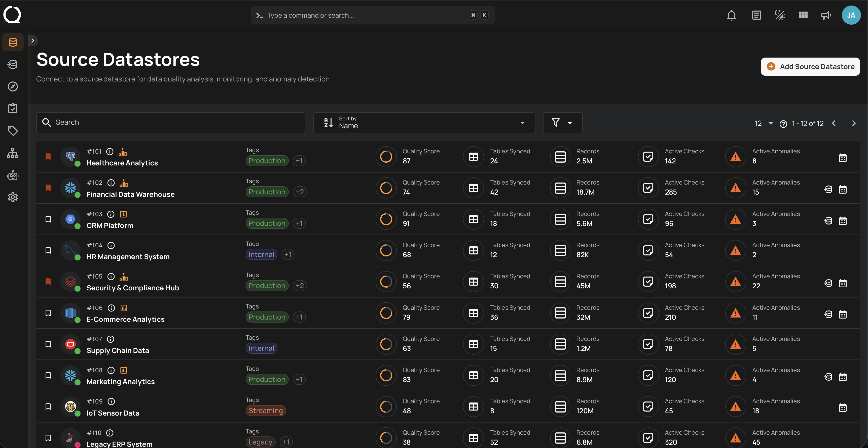Unbookmark the Financial Data Warehouse datastore
Screen dimensions: 868x448
click(48, 188)
